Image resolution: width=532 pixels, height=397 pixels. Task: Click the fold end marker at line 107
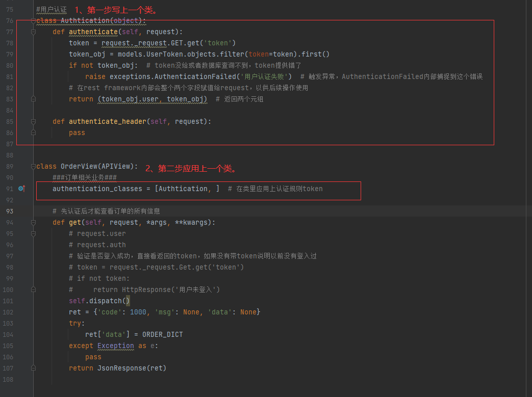click(34, 368)
